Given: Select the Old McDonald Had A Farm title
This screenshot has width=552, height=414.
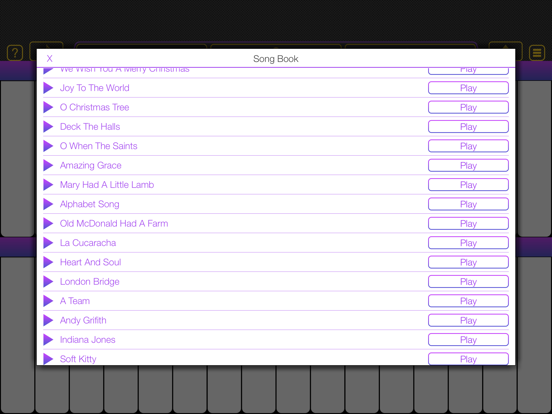Looking at the screenshot, I should pos(114,224).
